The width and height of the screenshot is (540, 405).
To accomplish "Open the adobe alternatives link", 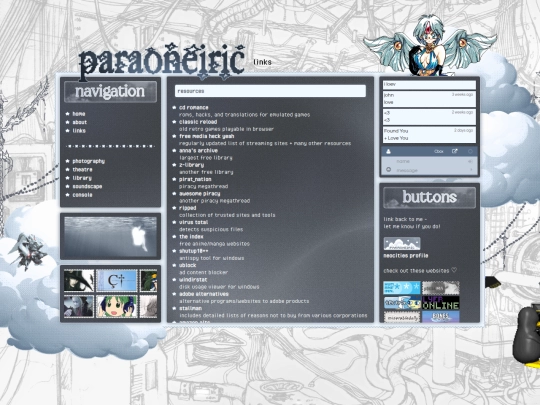I will click(204, 294).
